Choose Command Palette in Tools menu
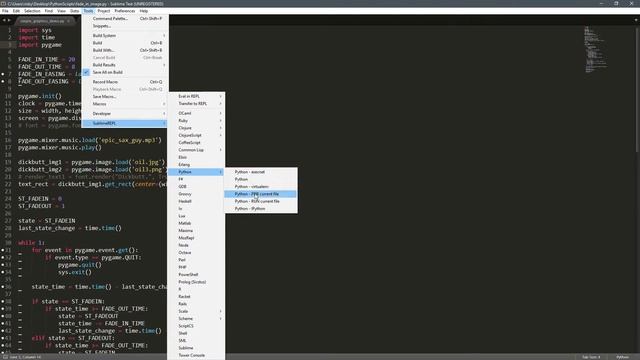The image size is (640, 360). click(124, 18)
